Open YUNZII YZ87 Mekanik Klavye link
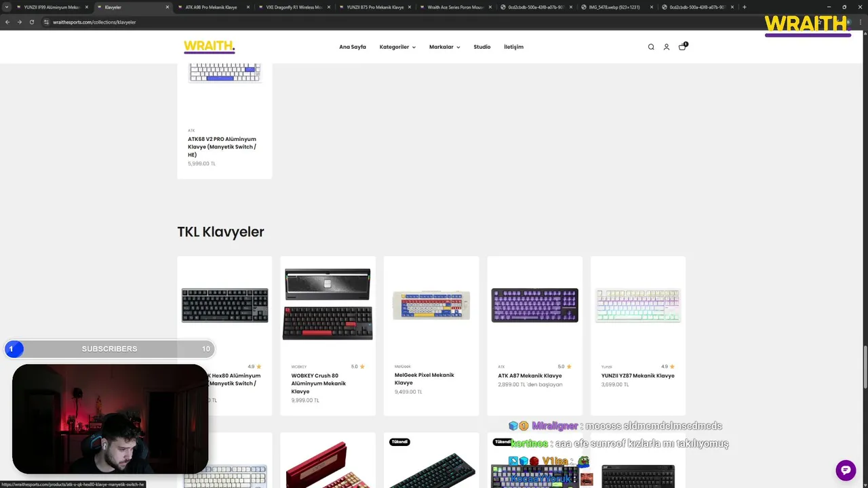This screenshot has height=488, width=868. [x=637, y=375]
